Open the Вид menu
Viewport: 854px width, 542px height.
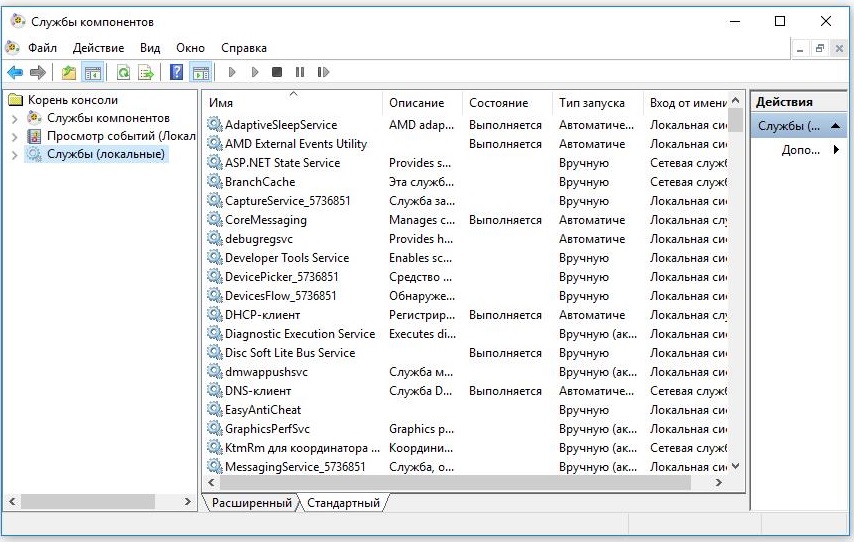coord(150,48)
